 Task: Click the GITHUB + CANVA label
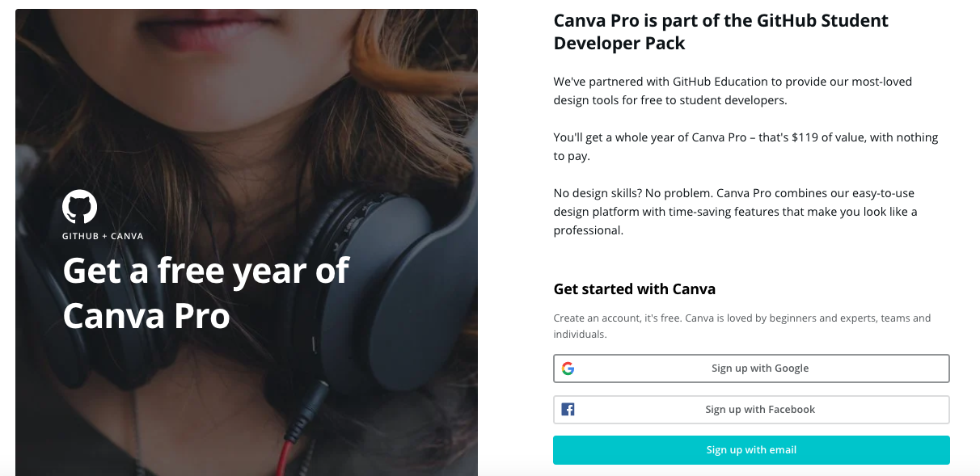103,236
